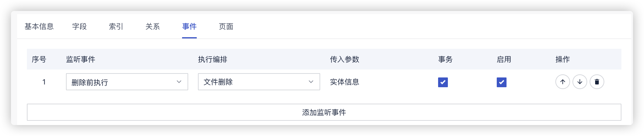Go to the 索引 tab
Screen dimensions: 644x136
pyautogui.click(x=116, y=27)
